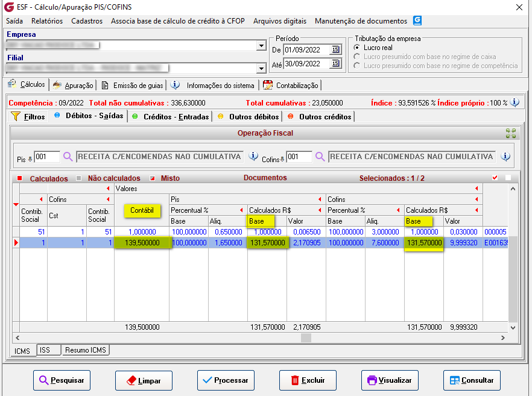Open calendar picker for Até date
This screenshot has height=396, width=532.
click(335, 63)
